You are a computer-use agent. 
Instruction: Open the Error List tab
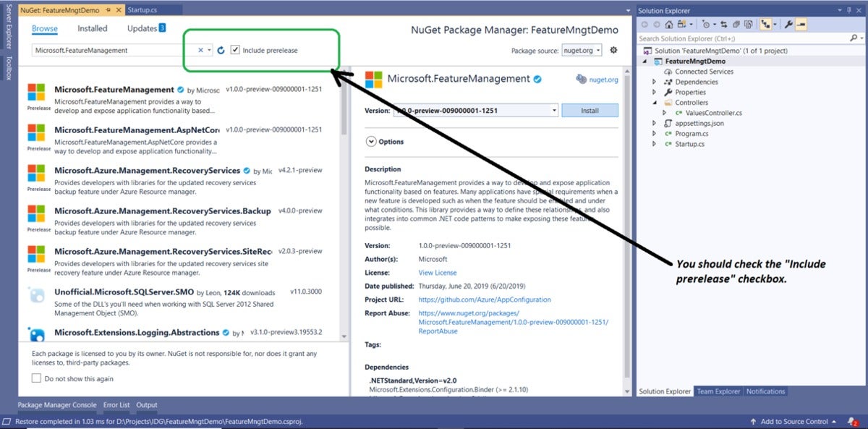116,405
